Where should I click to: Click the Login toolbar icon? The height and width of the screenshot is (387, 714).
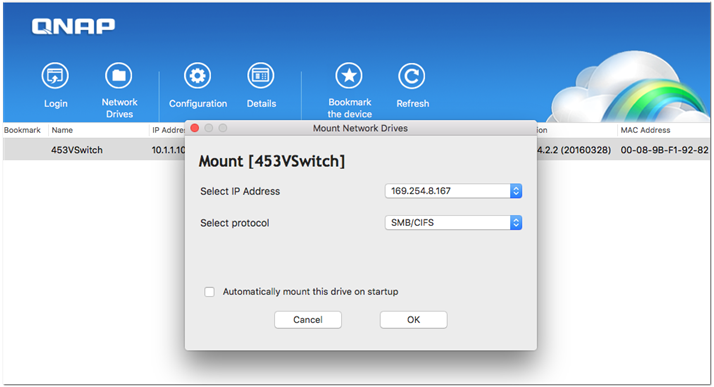coord(55,76)
